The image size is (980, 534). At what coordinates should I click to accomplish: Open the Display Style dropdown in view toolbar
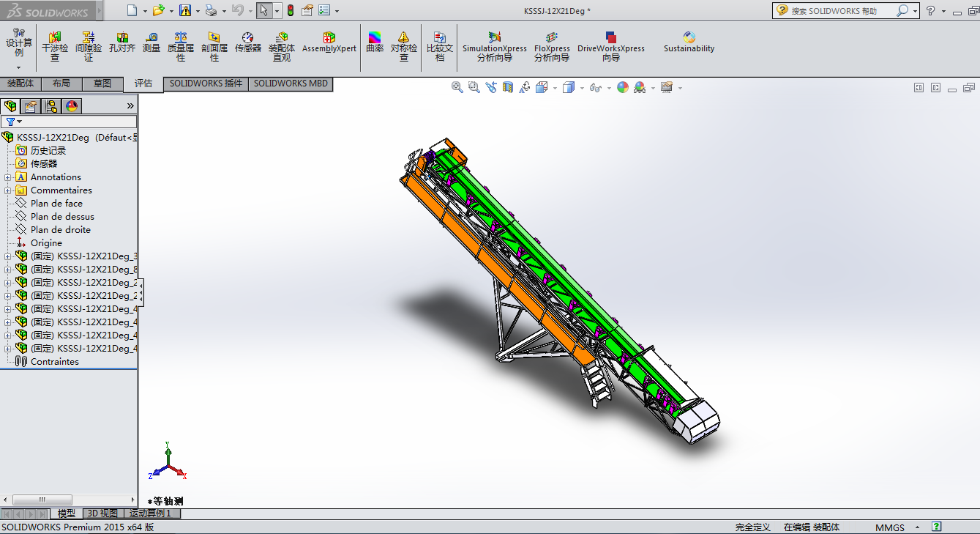click(582, 88)
